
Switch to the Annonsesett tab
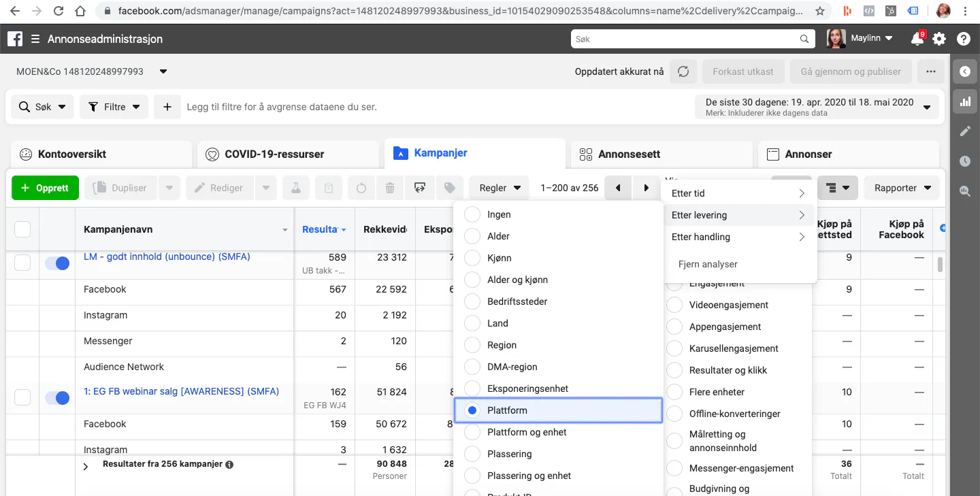coord(661,154)
